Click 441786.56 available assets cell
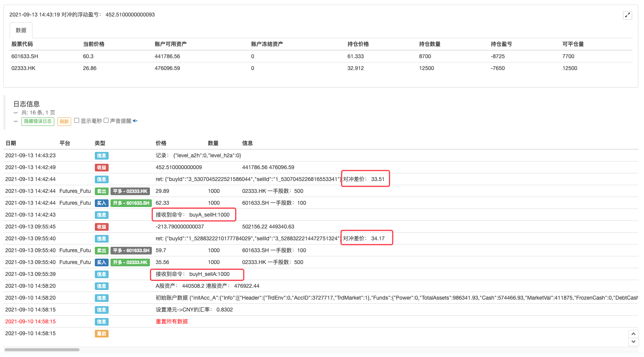 tap(168, 56)
